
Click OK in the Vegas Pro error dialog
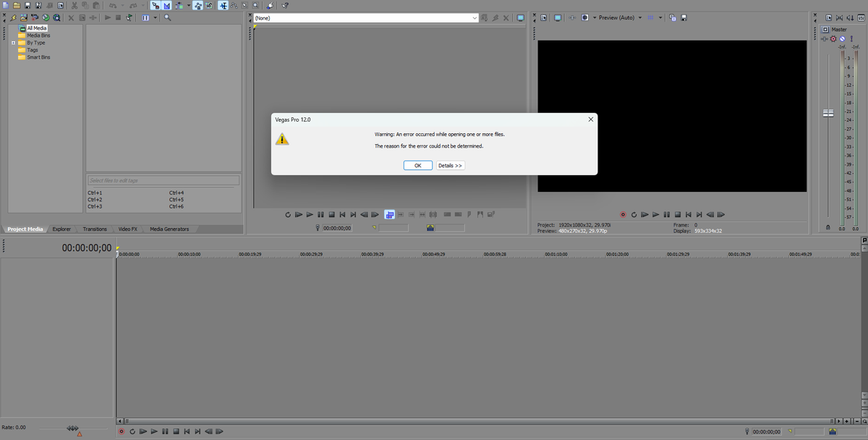point(417,166)
